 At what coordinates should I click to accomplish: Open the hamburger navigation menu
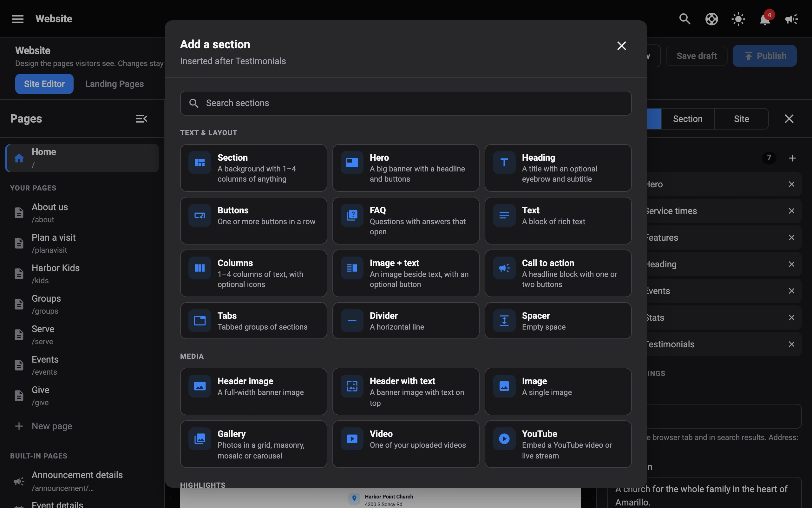coord(18,19)
